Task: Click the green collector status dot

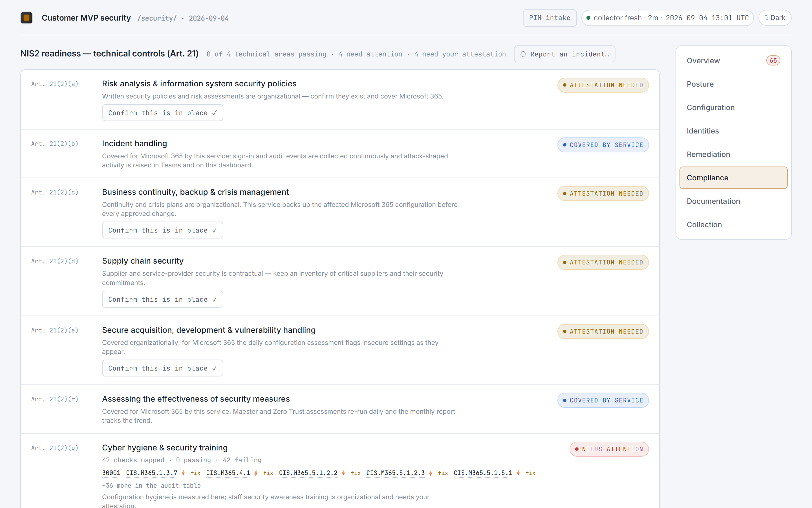Action: coord(588,18)
